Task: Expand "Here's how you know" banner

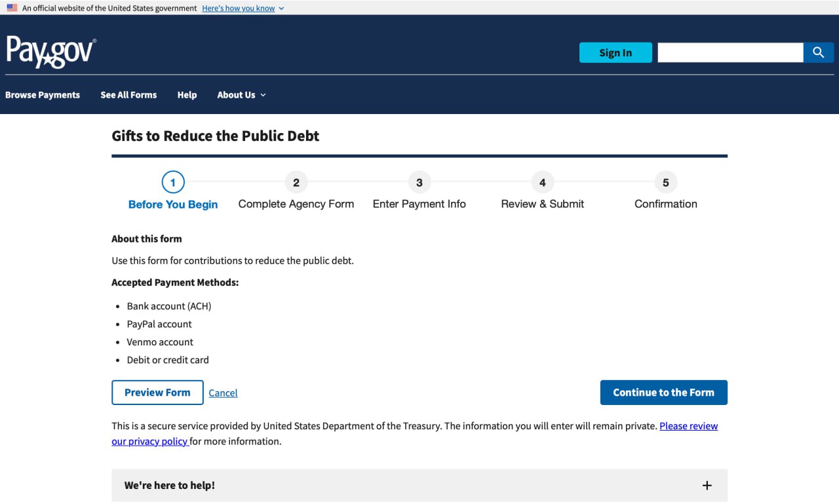Action: tap(243, 9)
